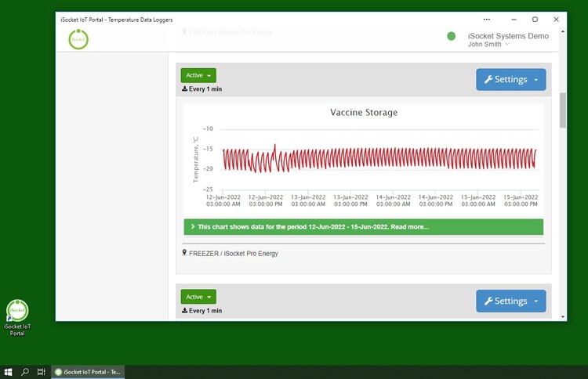
Task: Click the Vaccine Storage chart title
Action: pos(364,112)
